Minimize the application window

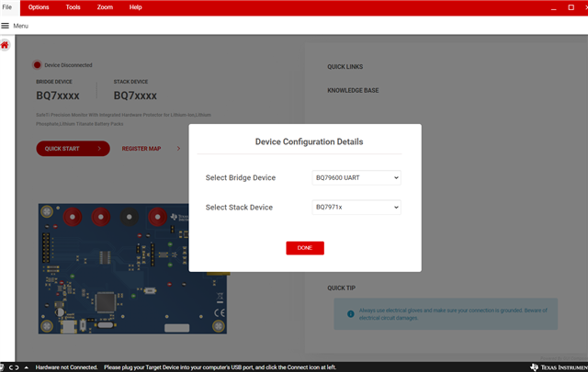click(x=553, y=7)
